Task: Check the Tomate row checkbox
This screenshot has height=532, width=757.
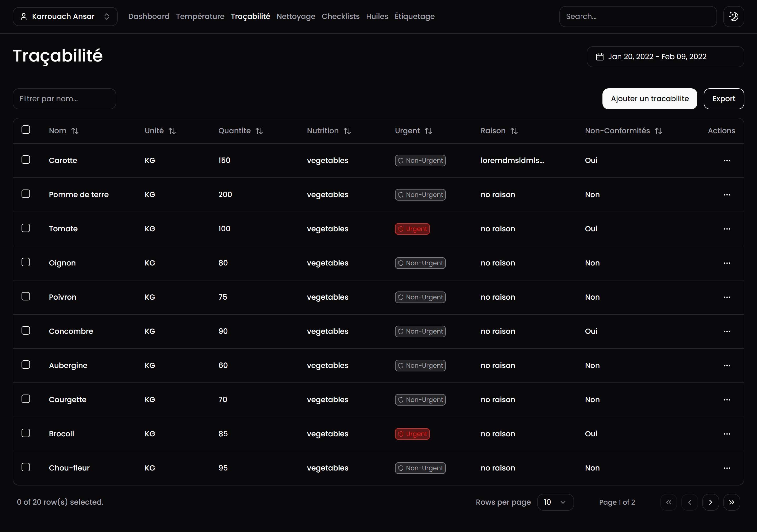Action: pyautogui.click(x=26, y=228)
